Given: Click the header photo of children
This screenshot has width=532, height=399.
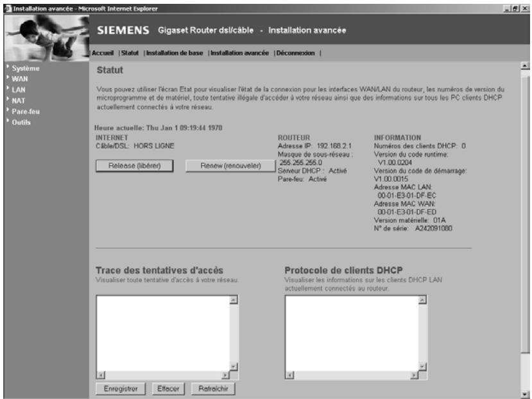Looking at the screenshot, I should point(46,38).
